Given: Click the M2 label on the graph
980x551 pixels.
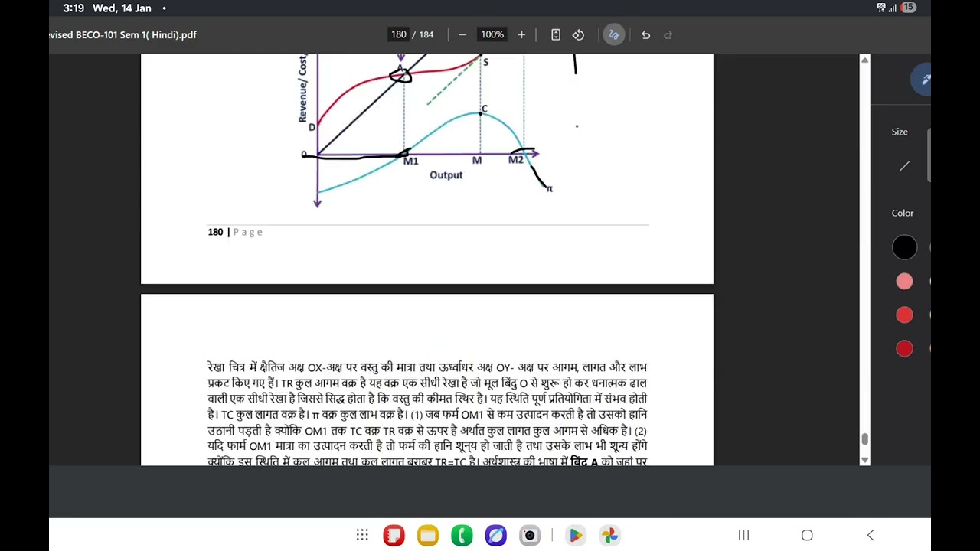Looking at the screenshot, I should click(516, 160).
